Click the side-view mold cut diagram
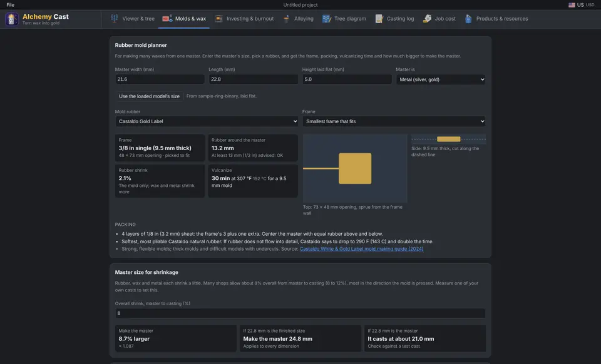This screenshot has width=601, height=364. [x=448, y=139]
